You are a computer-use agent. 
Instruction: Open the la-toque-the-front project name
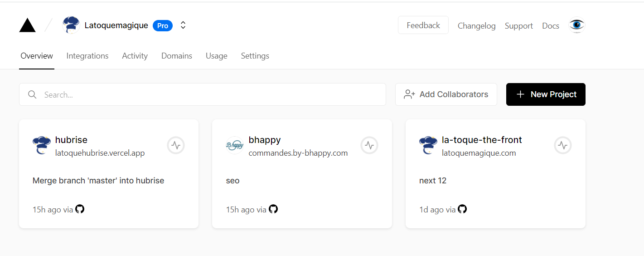482,140
